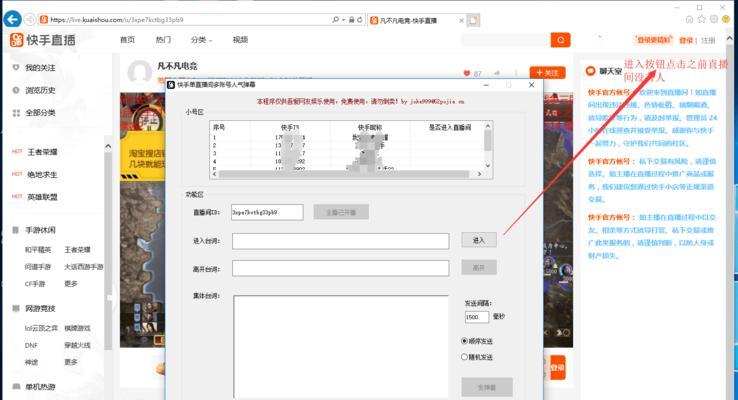Click the browser forward arrow button
This screenshot has width=738, height=400.
click(x=30, y=19)
